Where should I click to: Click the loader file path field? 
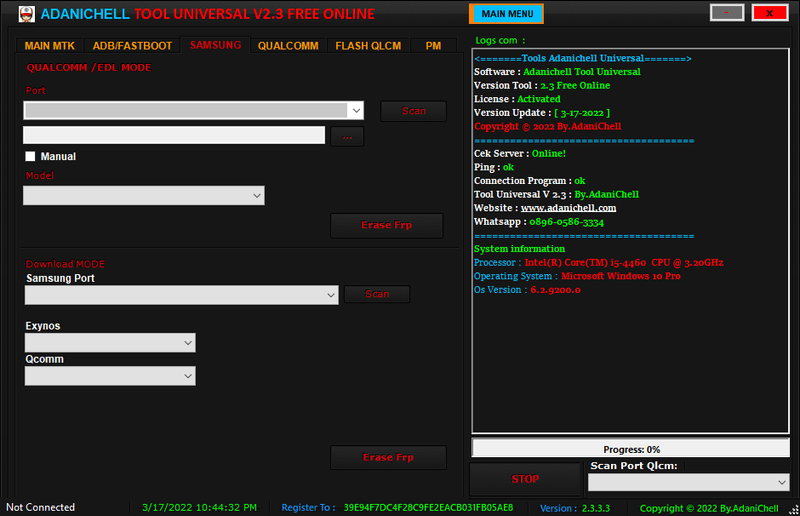[x=174, y=135]
